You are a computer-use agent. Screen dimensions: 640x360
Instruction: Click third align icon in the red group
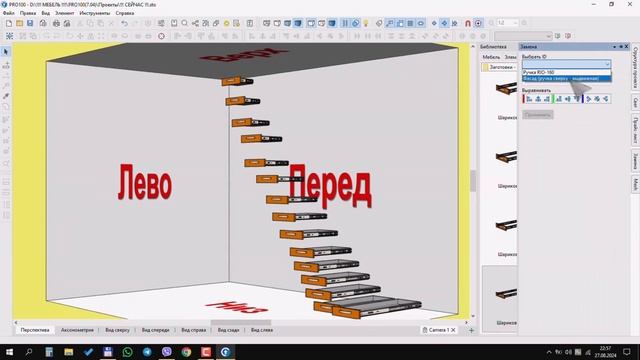point(547,99)
